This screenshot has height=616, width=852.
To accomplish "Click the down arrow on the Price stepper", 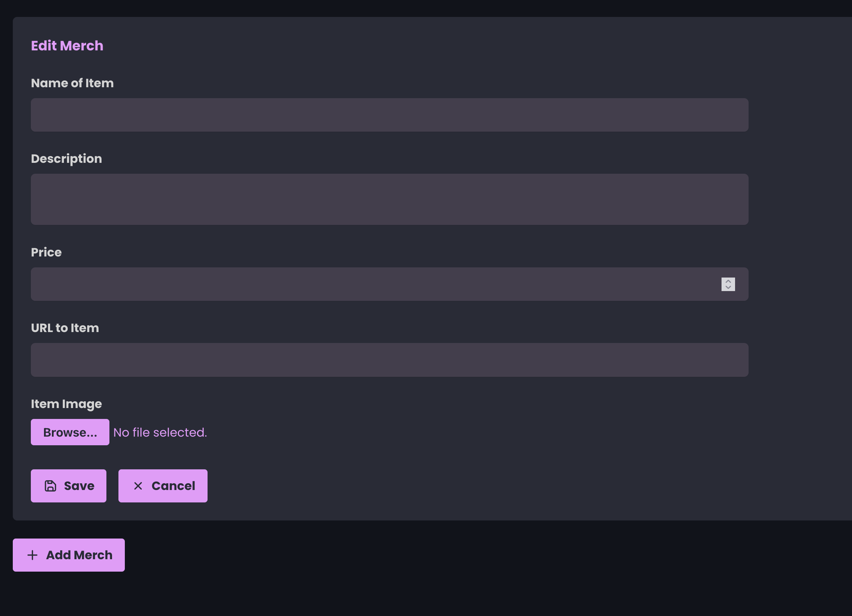I will point(728,288).
